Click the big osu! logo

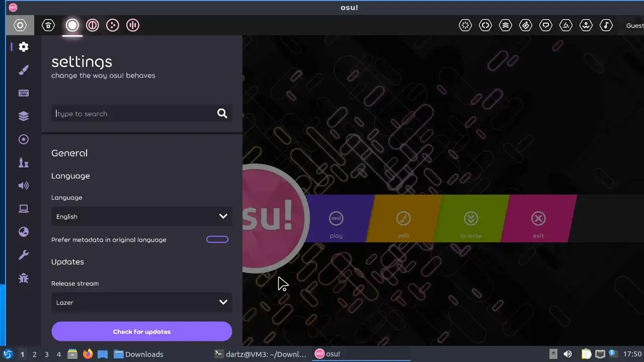coord(275,219)
